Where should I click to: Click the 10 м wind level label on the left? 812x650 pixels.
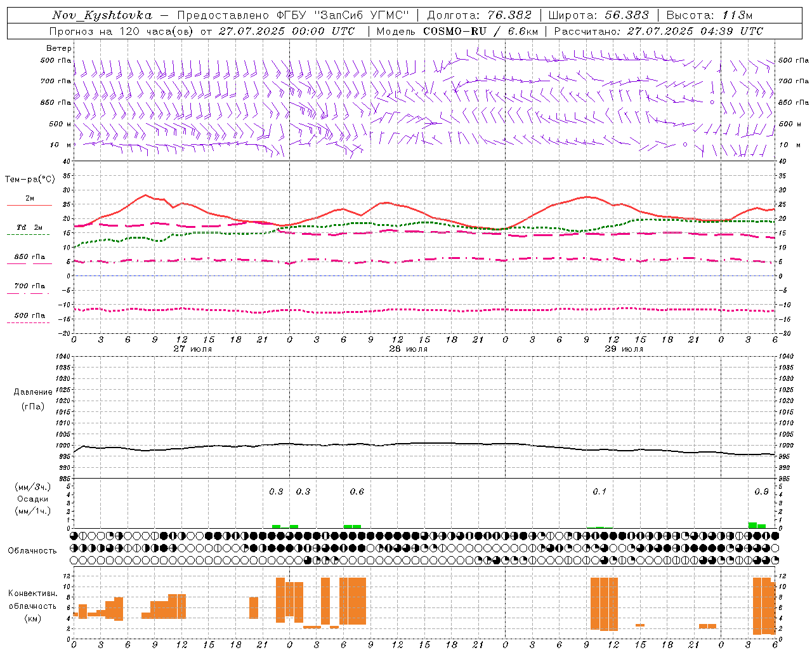pyautogui.click(x=62, y=145)
